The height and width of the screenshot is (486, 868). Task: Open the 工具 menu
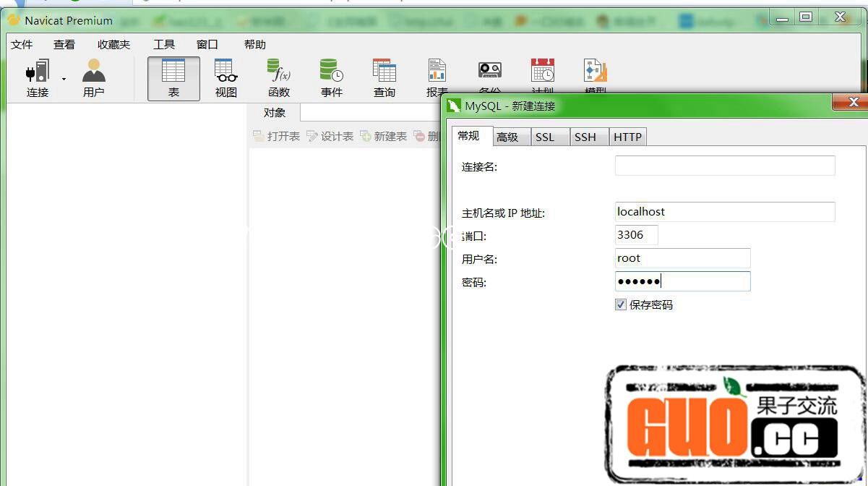pyautogui.click(x=164, y=45)
